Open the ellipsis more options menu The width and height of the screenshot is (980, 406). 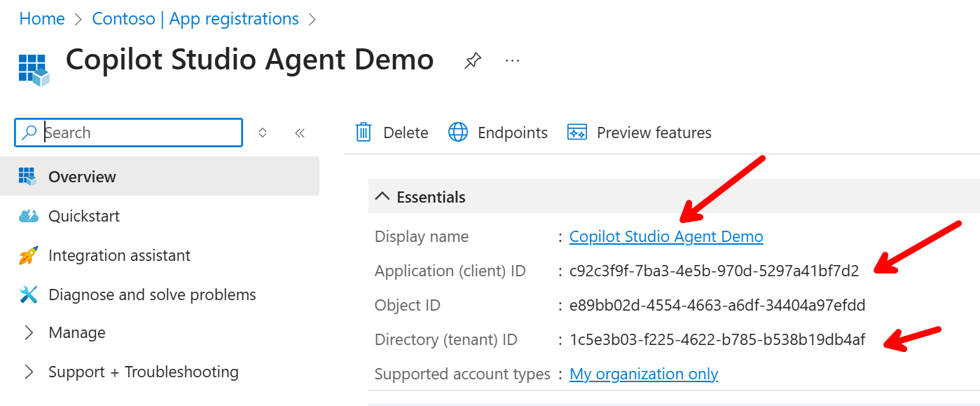pyautogui.click(x=512, y=61)
